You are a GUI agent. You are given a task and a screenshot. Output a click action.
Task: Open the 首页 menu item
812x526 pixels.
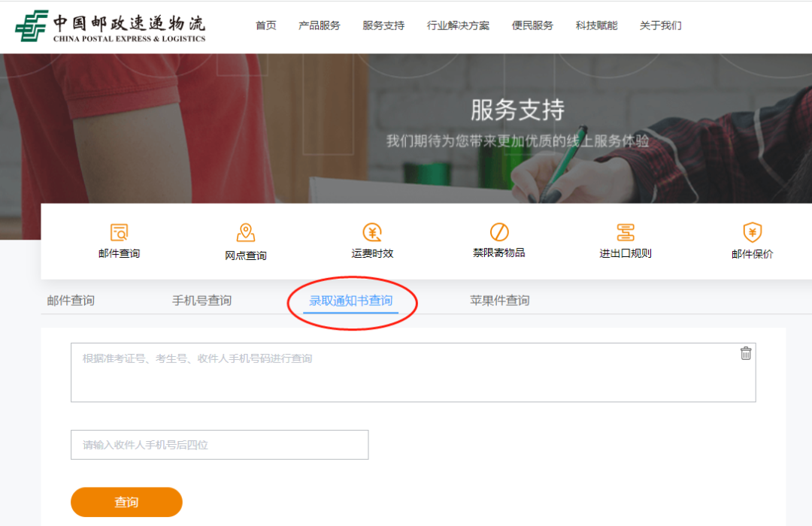click(x=265, y=25)
